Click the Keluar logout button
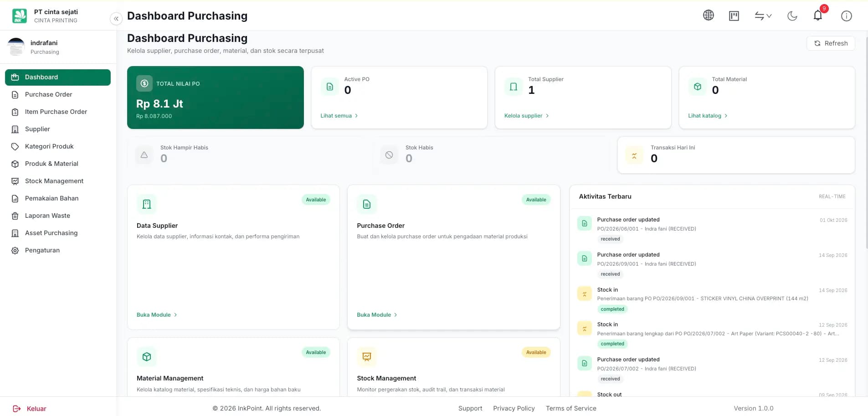The image size is (868, 416). coord(30,409)
